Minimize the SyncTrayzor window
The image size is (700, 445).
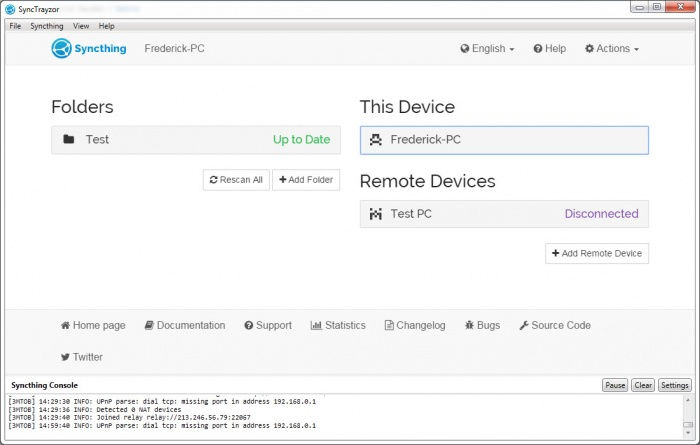tap(639, 7)
